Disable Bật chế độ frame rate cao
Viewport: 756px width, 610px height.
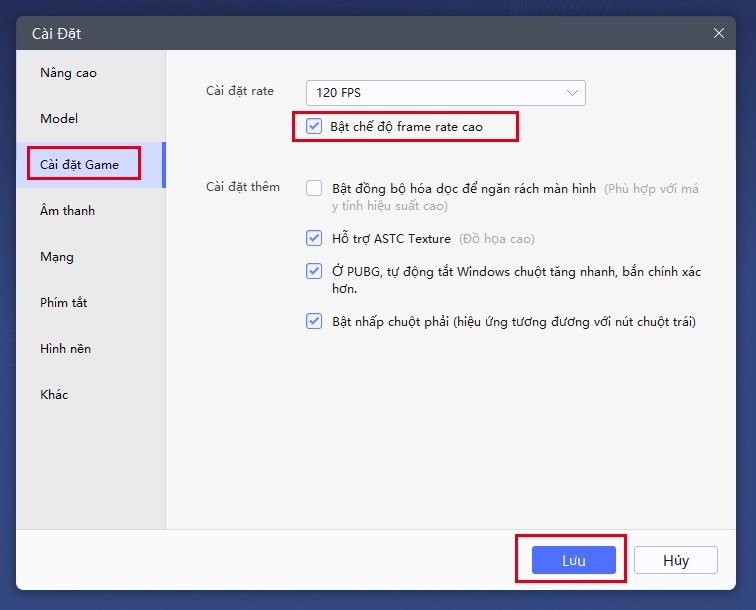(314, 126)
